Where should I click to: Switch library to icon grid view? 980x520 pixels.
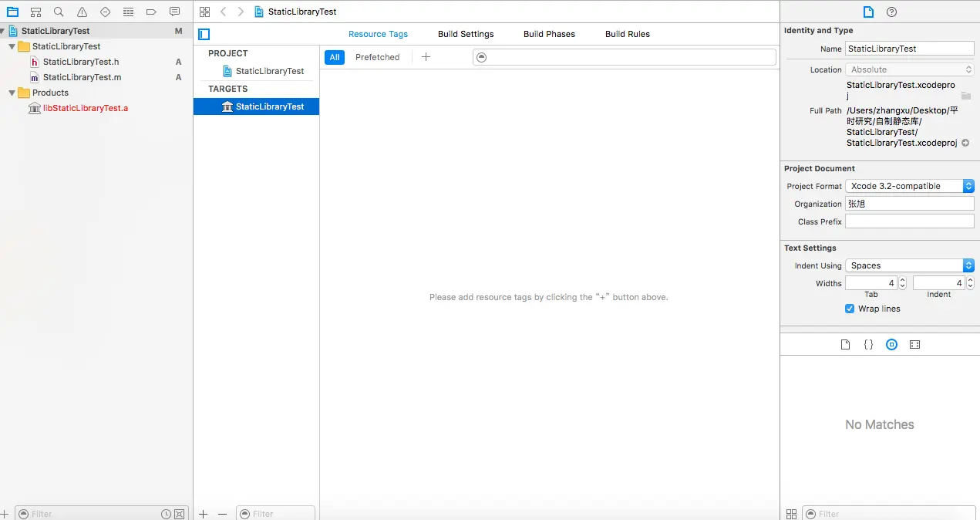click(x=791, y=514)
